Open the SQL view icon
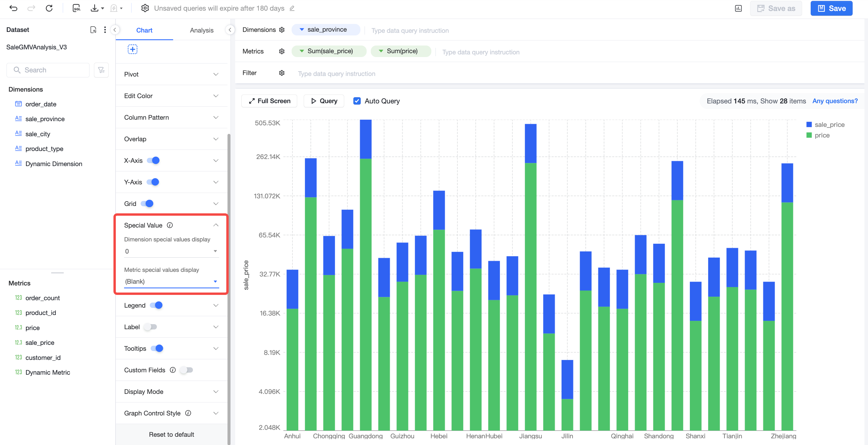 (77, 8)
